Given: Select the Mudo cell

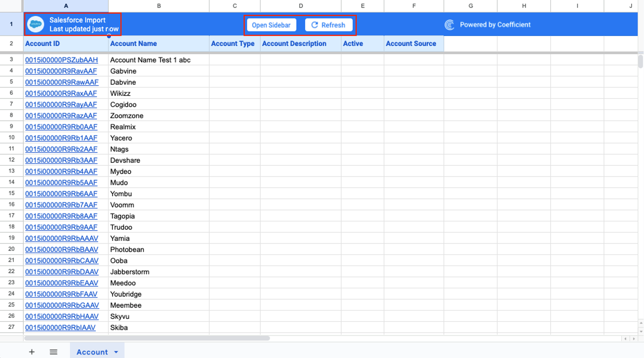Looking at the screenshot, I should point(159,183).
